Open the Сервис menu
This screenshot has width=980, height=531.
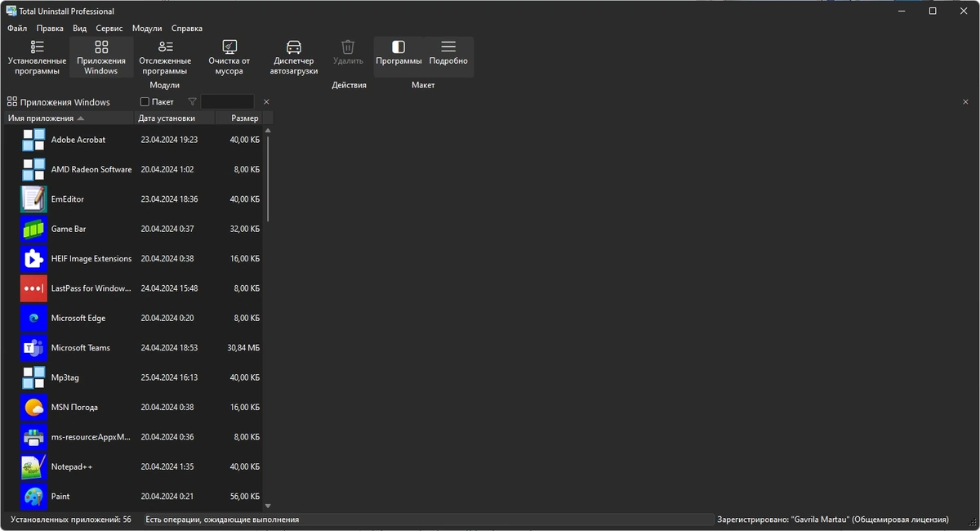point(109,28)
